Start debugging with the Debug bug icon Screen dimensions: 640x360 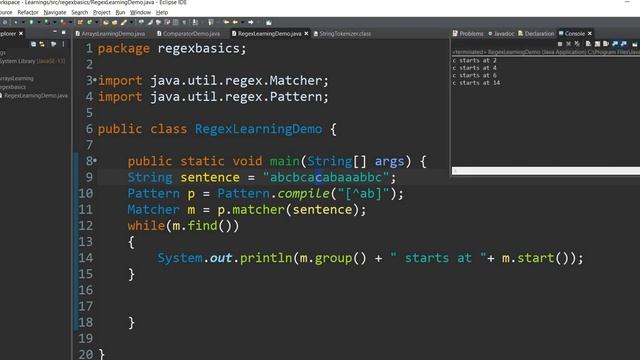click(16, 22)
